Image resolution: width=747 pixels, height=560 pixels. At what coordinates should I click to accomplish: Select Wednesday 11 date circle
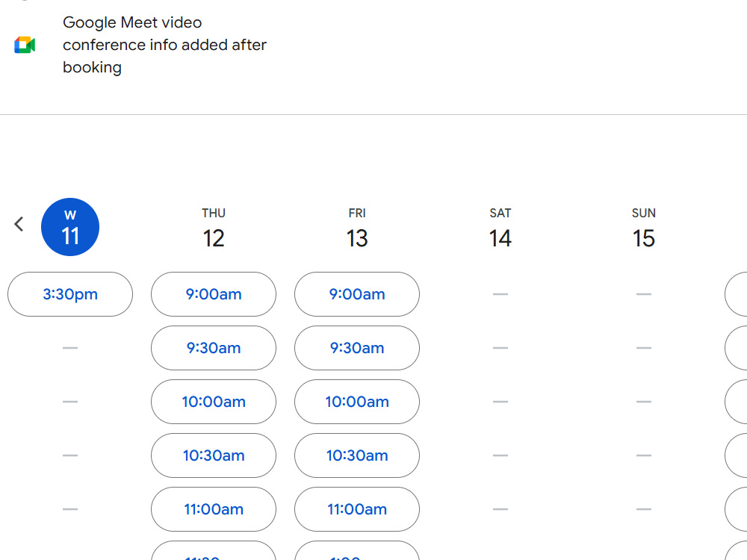click(x=70, y=227)
